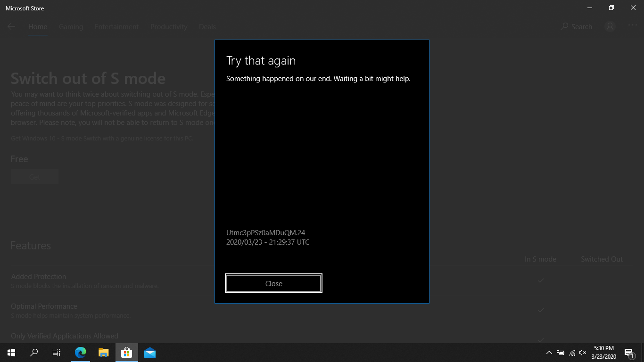The height and width of the screenshot is (362, 644).
Task: Click the 'Try that again' dialog heading
Action: coord(261,61)
